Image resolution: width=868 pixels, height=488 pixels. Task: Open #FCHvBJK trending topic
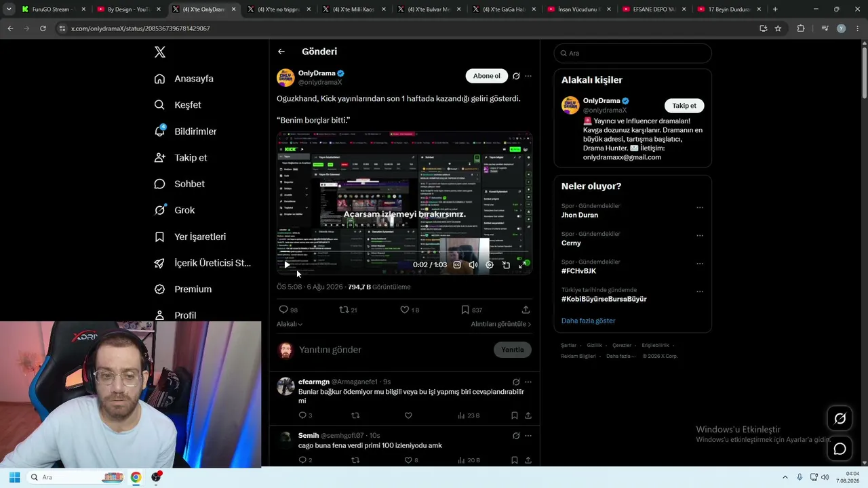[578, 271]
